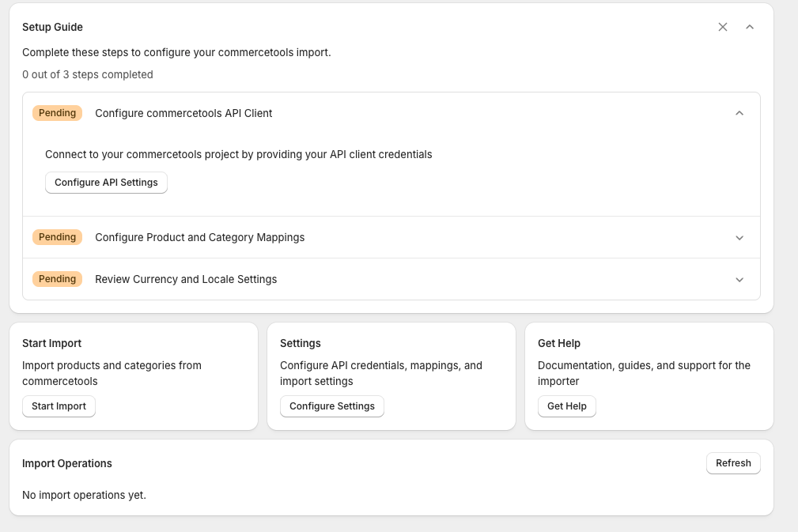
Task: Click Pending badge on Product and Category Mappings
Action: 58,237
